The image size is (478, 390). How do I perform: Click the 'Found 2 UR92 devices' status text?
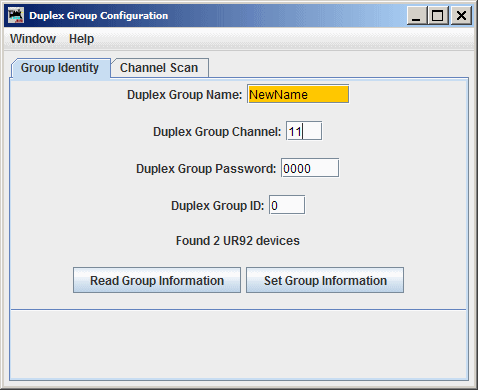pyautogui.click(x=238, y=241)
